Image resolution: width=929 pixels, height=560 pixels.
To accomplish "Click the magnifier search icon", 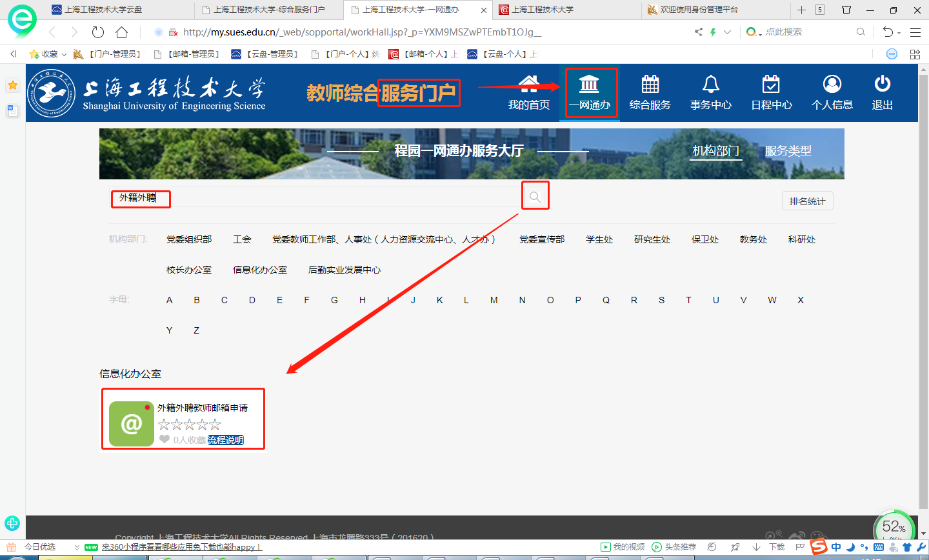I will click(x=535, y=197).
